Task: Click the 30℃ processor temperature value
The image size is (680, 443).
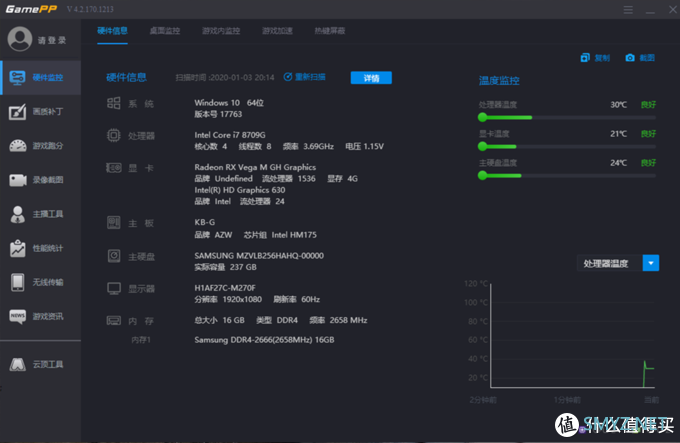Action: coord(618,104)
